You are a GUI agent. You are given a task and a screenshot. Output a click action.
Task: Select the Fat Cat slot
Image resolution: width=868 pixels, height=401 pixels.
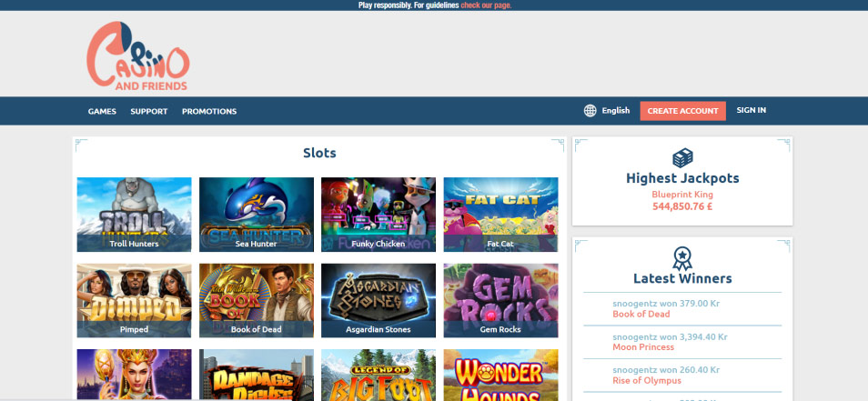click(500, 215)
